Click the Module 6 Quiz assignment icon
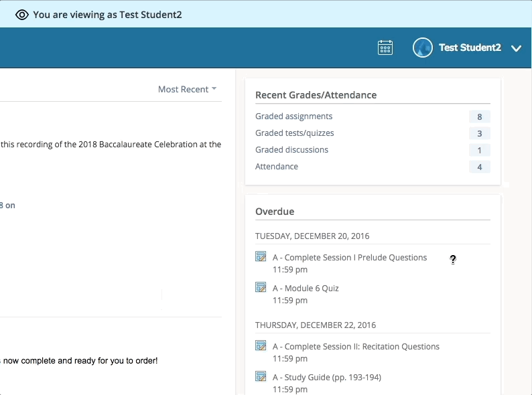 click(x=261, y=287)
